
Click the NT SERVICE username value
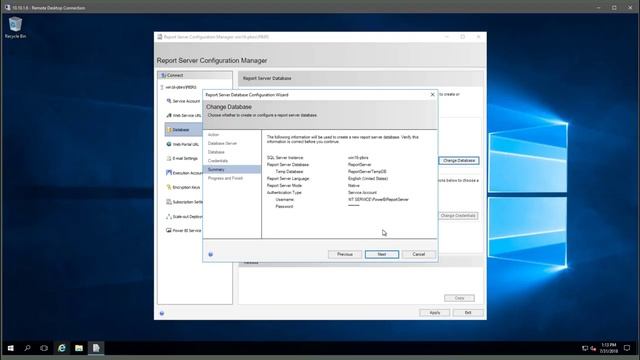(378, 200)
